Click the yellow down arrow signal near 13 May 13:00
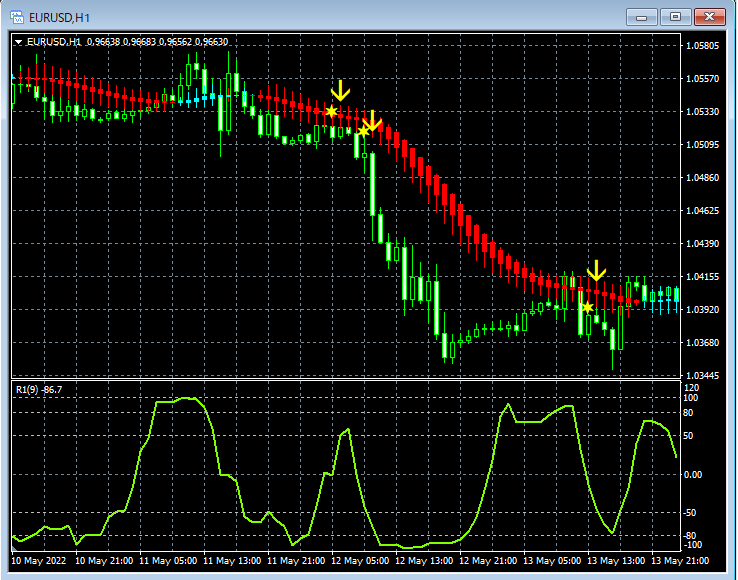This screenshot has height=580, width=738. [x=596, y=271]
